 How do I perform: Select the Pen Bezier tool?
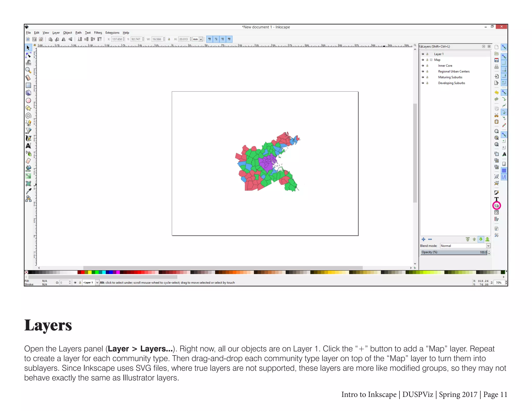pyautogui.click(x=28, y=131)
